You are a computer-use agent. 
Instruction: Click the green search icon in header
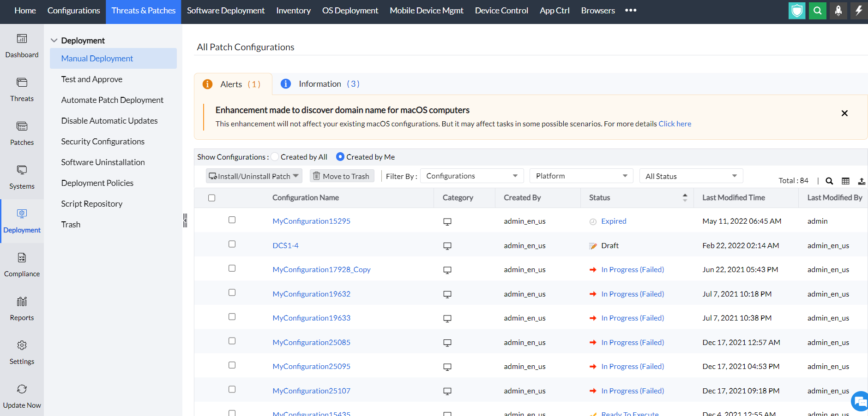tap(817, 11)
